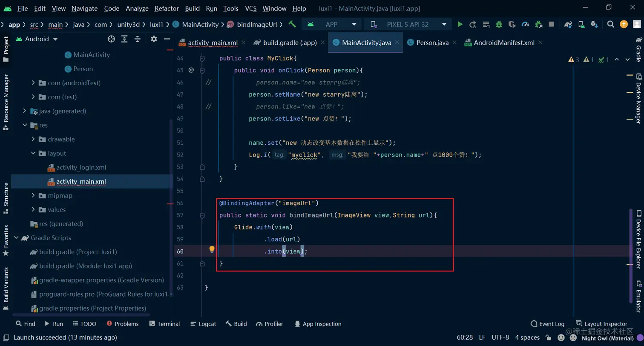Open Layout Inspector tool window
The image size is (644, 346).
pyautogui.click(x=601, y=324)
